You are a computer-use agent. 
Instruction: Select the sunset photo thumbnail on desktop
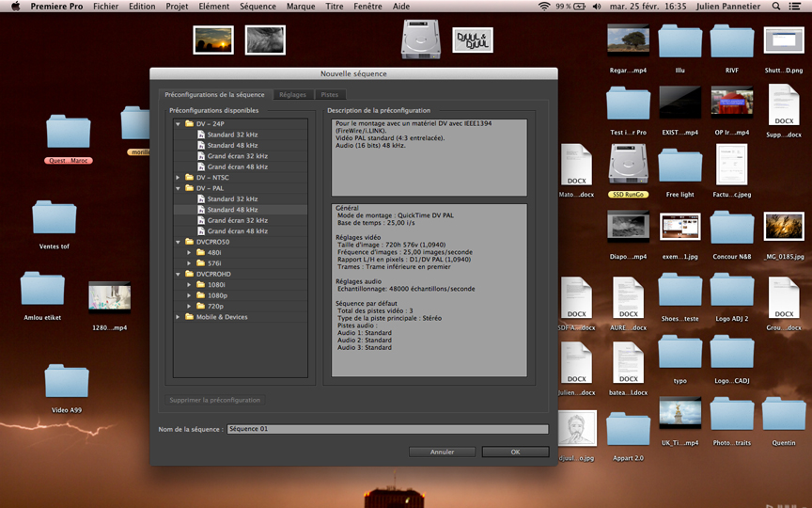pos(213,40)
